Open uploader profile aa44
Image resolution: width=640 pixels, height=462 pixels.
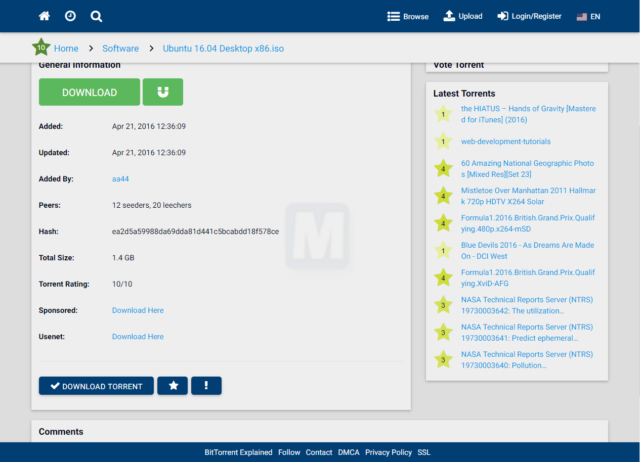[120, 179]
